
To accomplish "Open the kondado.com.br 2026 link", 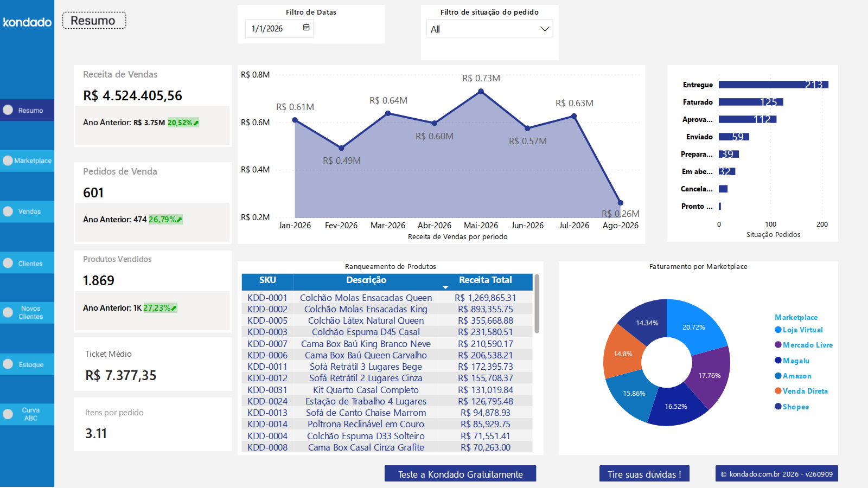I will pyautogui.click(x=776, y=474).
